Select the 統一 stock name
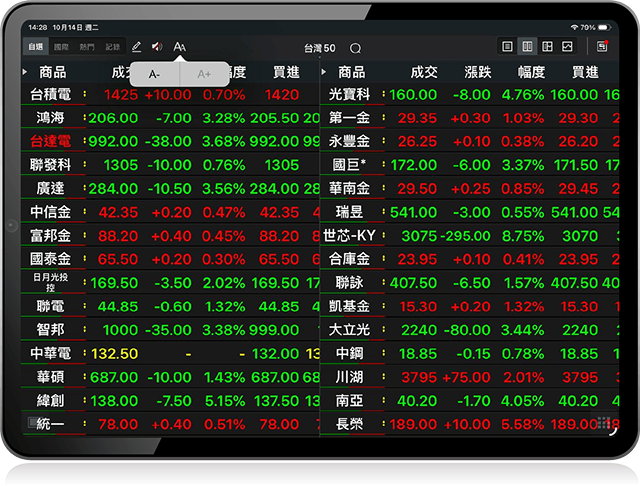Screen dimensions: 640x486 pos(51,424)
